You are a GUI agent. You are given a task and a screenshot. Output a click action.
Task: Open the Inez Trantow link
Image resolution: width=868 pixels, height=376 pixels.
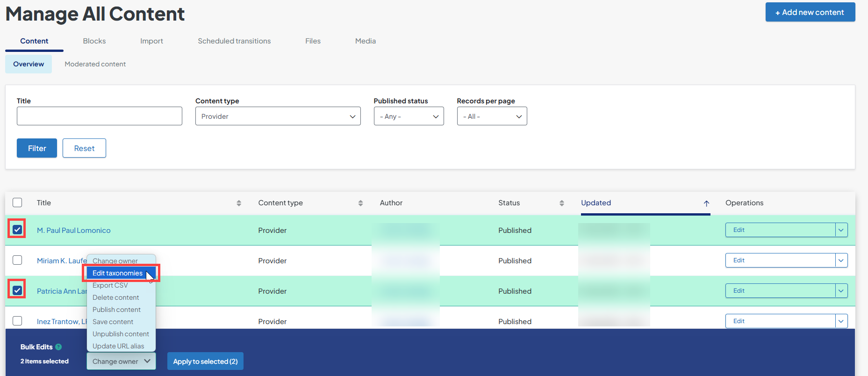(62, 321)
